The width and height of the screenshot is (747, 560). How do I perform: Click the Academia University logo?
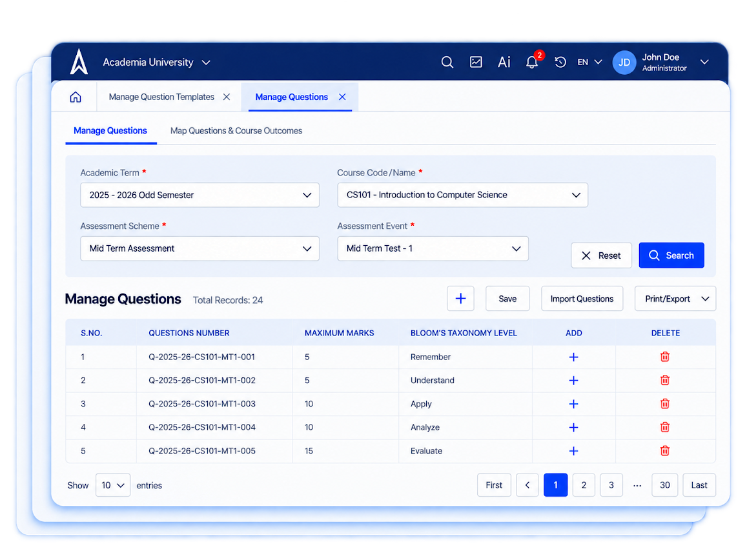(79, 62)
